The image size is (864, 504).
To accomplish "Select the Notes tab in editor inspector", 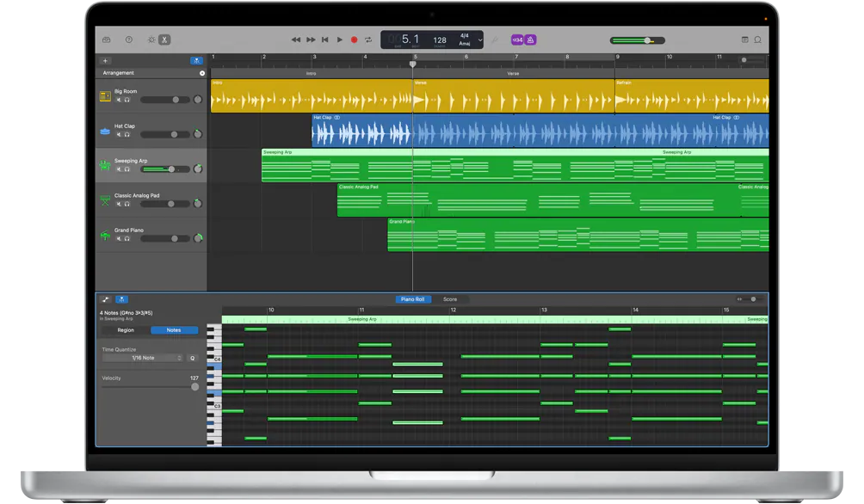I will coord(174,330).
